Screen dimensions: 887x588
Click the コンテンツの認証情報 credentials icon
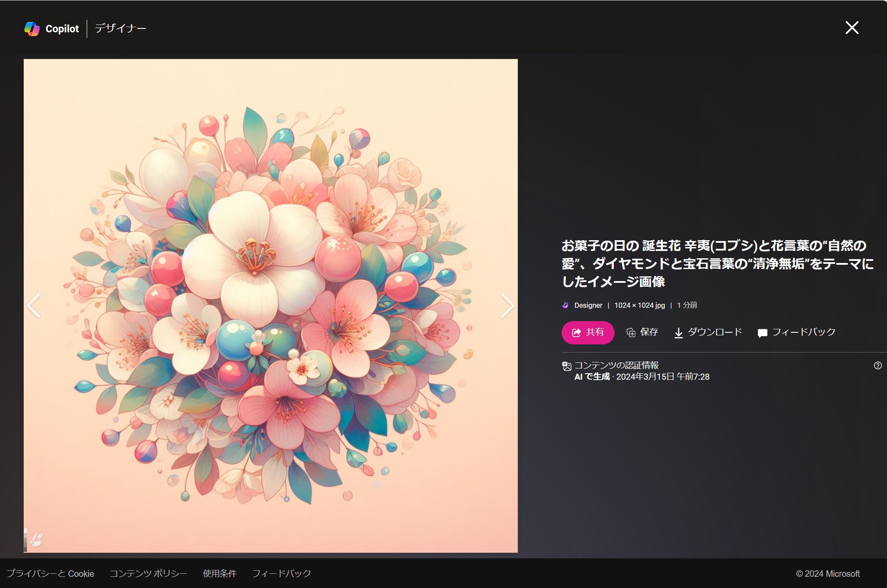[x=567, y=366]
